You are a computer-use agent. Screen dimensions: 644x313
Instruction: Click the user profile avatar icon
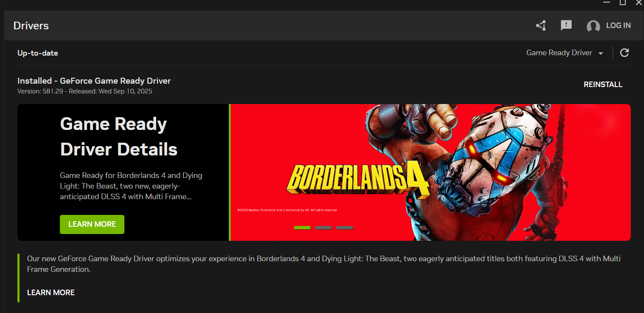click(x=593, y=26)
